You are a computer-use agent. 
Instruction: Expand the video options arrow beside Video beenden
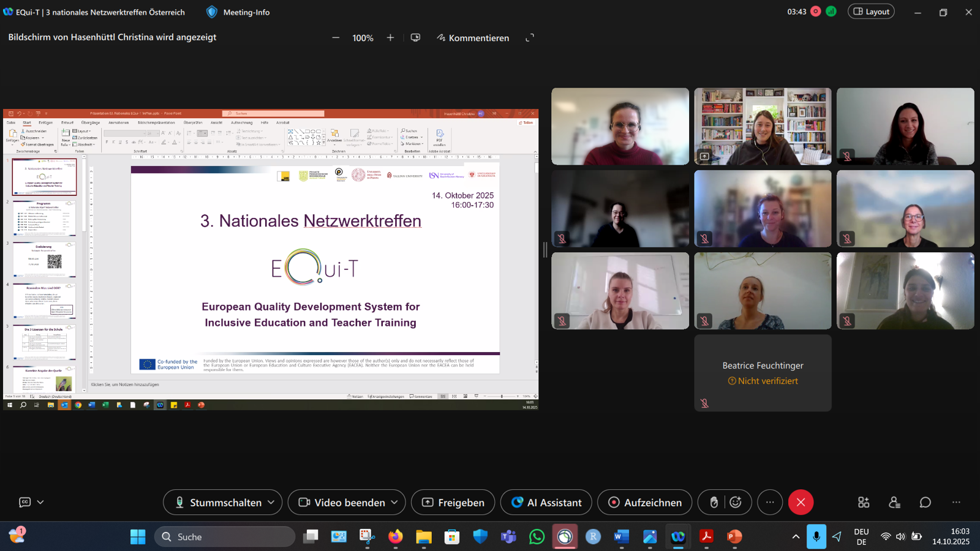(394, 502)
